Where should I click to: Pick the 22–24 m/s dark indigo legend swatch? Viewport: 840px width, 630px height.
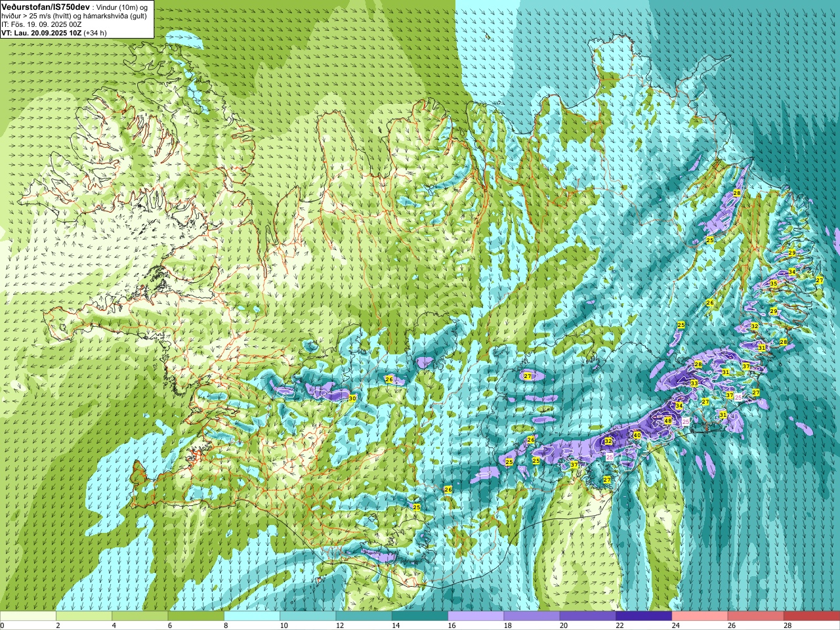tap(644, 616)
